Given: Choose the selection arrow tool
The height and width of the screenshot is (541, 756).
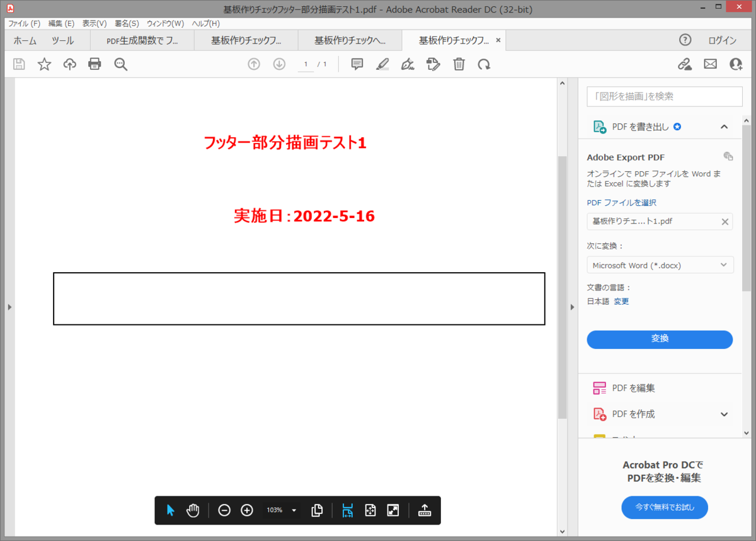Looking at the screenshot, I should tap(170, 510).
